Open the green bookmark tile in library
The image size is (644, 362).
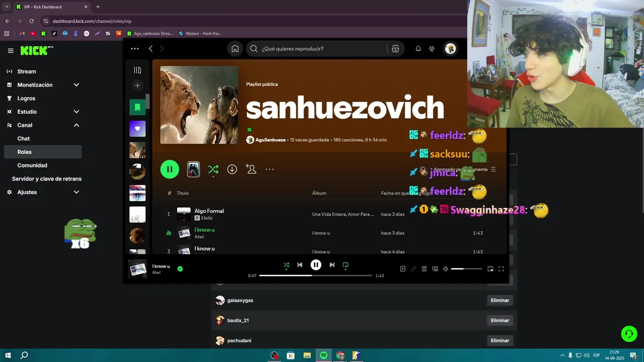(x=137, y=107)
